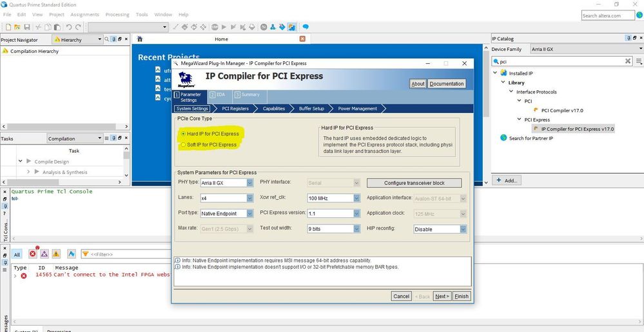Click Cancel in the MegaWizard dialog
Screen dimensions: 644x332
[x=401, y=297]
